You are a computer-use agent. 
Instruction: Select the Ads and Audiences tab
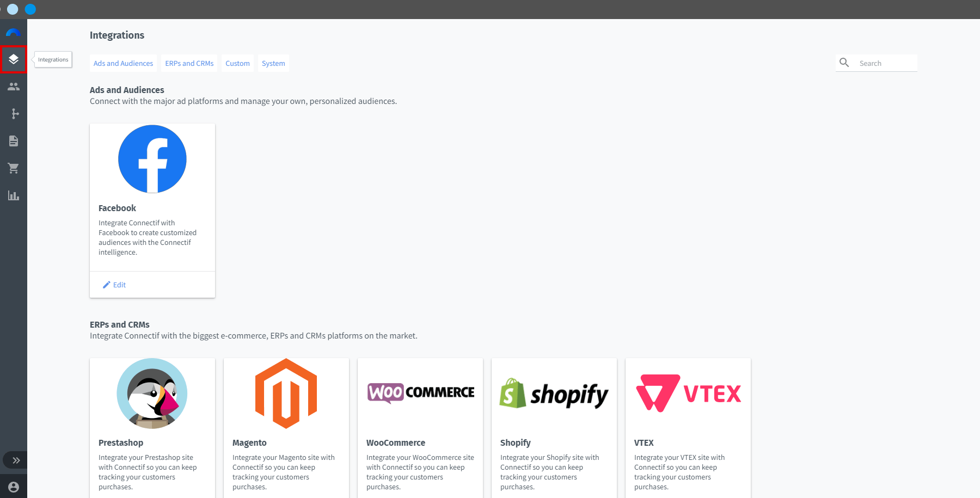point(123,63)
